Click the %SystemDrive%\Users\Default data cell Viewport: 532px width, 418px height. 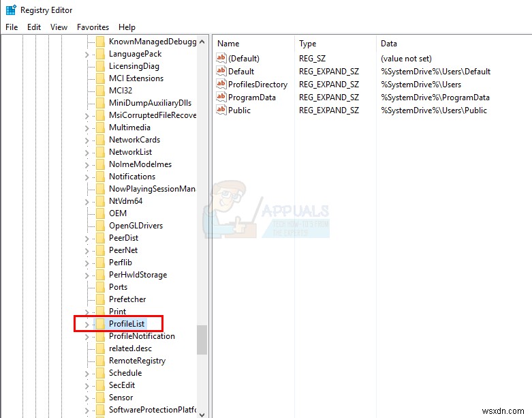point(436,72)
